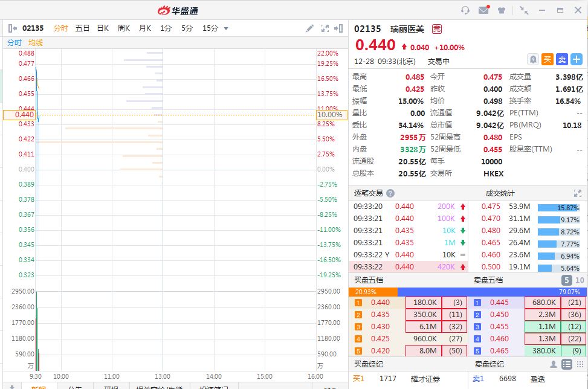Open the skin theme shirt icon
Image resolution: width=588 pixels, height=389 pixels.
click(x=501, y=10)
